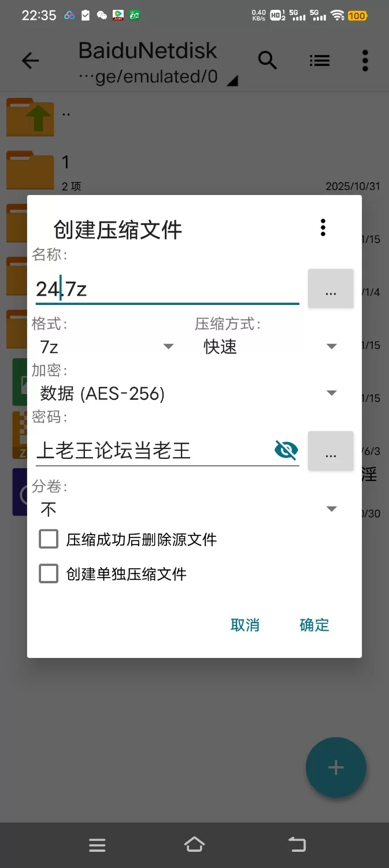
Task: Open the 分卷 dropdown
Action: click(x=188, y=509)
